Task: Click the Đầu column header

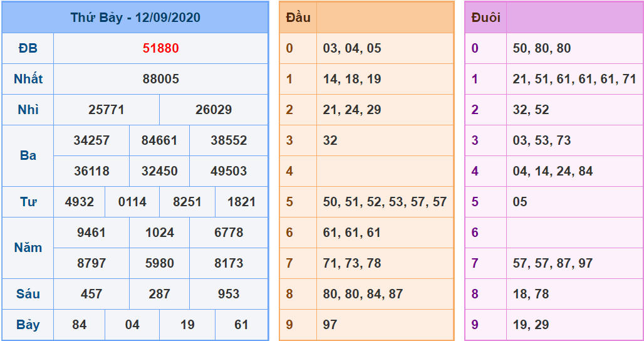Action: [x=298, y=18]
